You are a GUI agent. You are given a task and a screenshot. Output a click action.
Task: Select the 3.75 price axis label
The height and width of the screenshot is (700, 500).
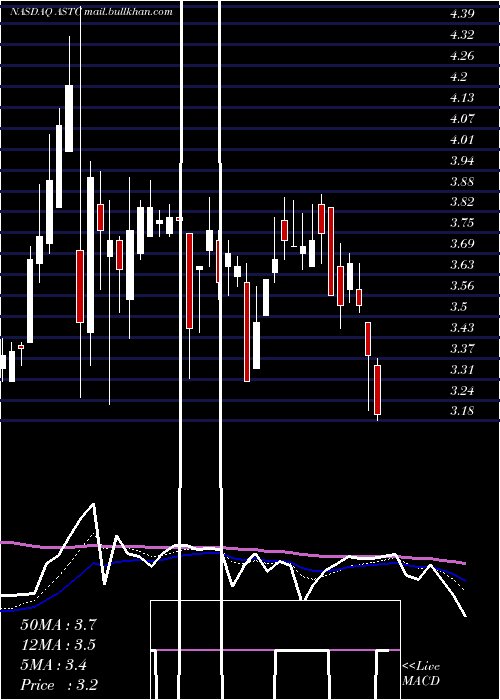point(462,223)
